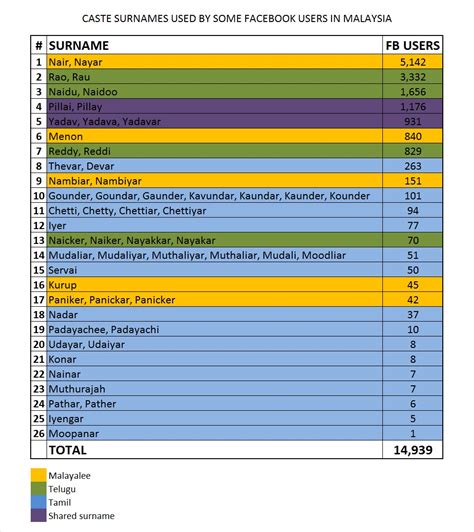Click row number 26 cell
The height and width of the screenshot is (532, 474).
pyautogui.click(x=39, y=433)
